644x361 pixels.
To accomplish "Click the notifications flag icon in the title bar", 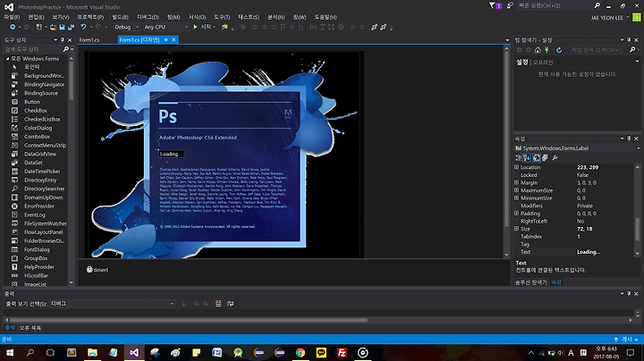I will click(493, 5).
